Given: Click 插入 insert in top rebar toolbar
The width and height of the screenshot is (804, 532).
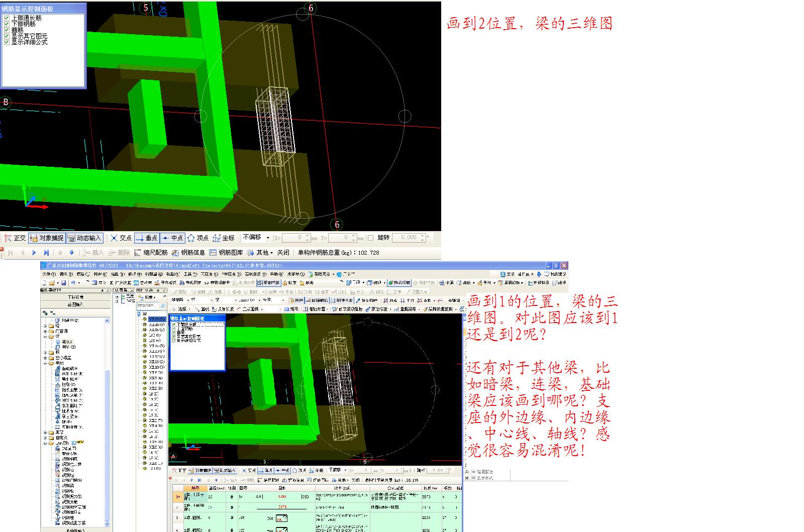Looking at the screenshot, I should [x=92, y=253].
